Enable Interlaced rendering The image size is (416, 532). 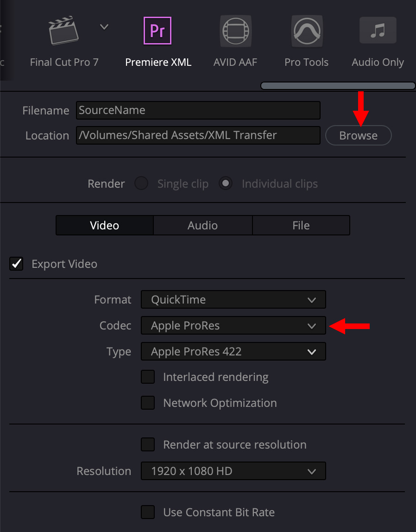click(x=148, y=377)
